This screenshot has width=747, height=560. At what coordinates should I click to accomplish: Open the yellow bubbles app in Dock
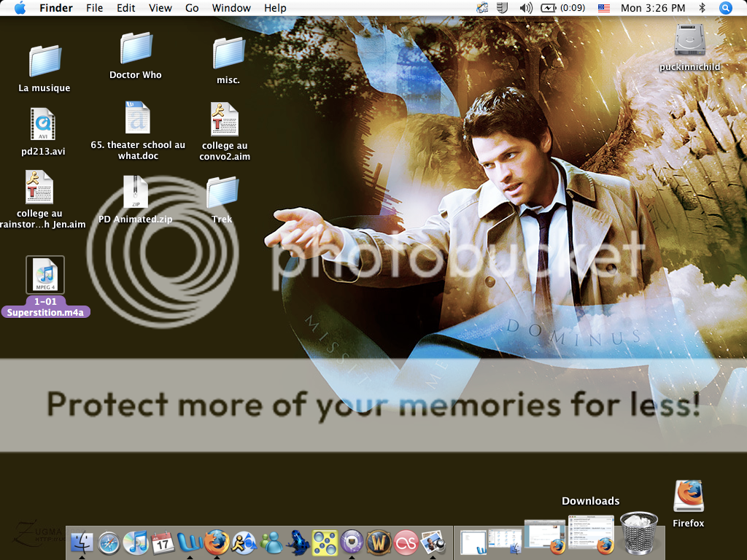pyautogui.click(x=325, y=542)
